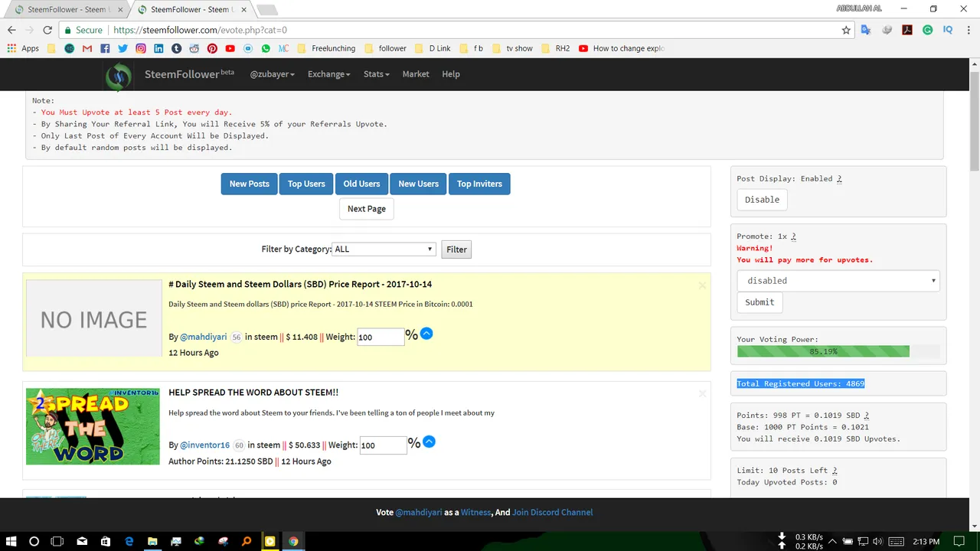Open Task View on taskbar
This screenshot has height=551, width=980.
pos(57,541)
